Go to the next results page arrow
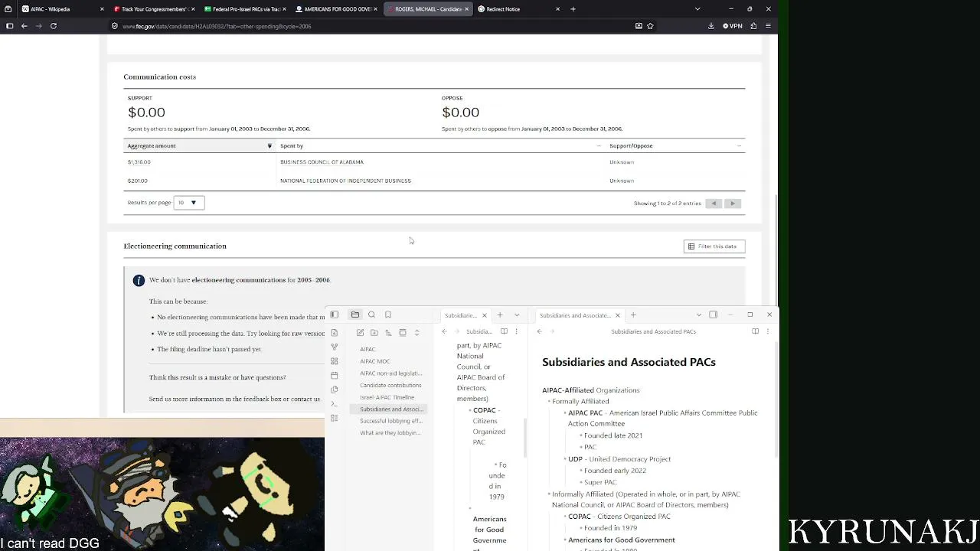 coord(733,204)
